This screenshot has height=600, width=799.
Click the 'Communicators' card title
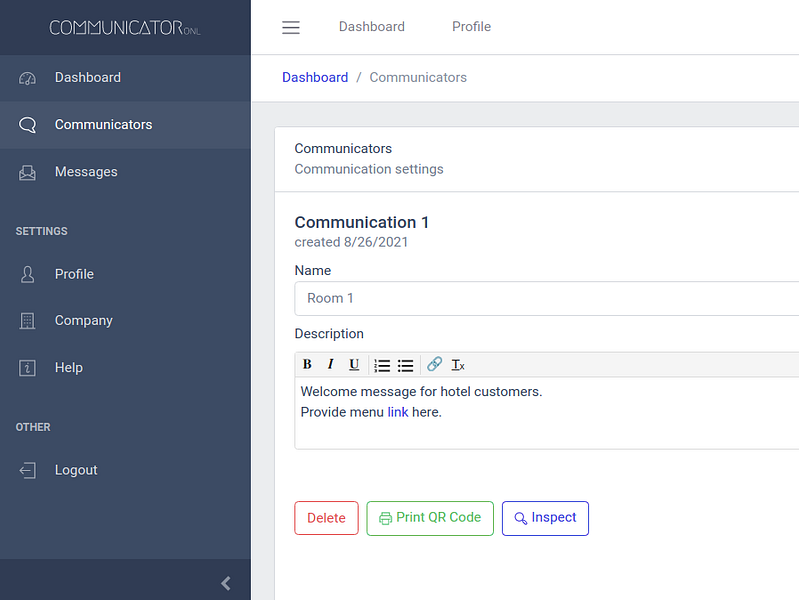click(343, 149)
